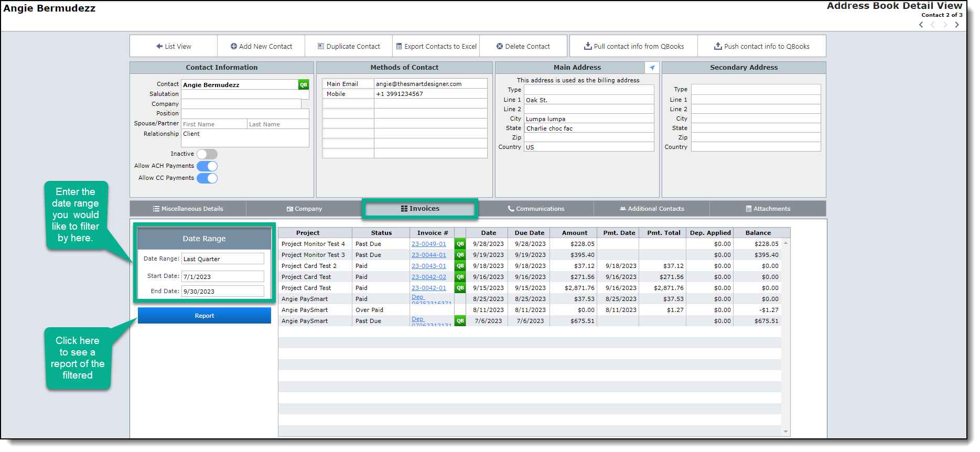The image size is (980, 452).
Task: Click the QB badge on invoice 23-0044-01 row
Action: 460,255
